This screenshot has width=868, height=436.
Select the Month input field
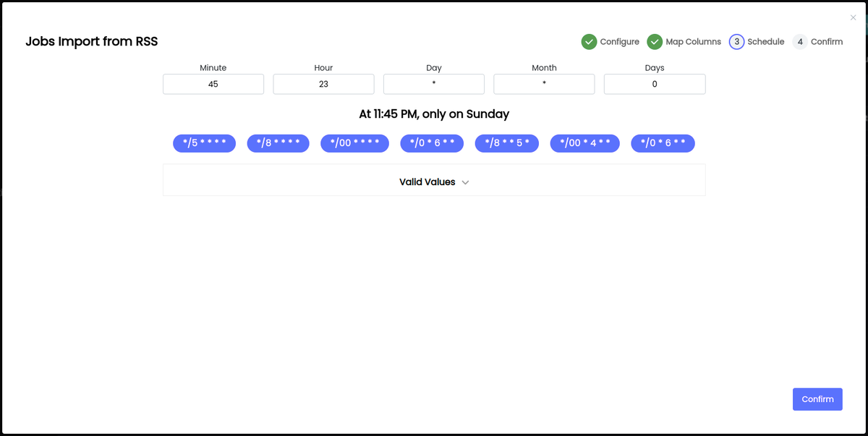[x=544, y=84]
